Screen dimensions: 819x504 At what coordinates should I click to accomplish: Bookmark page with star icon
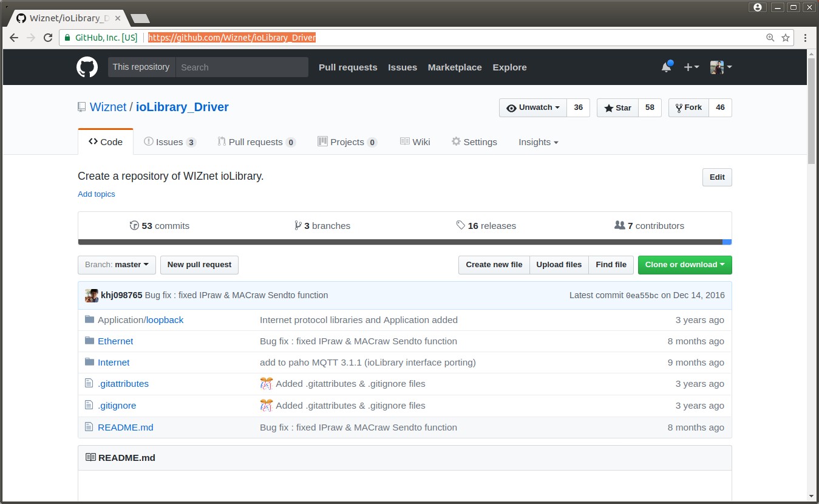(x=786, y=38)
